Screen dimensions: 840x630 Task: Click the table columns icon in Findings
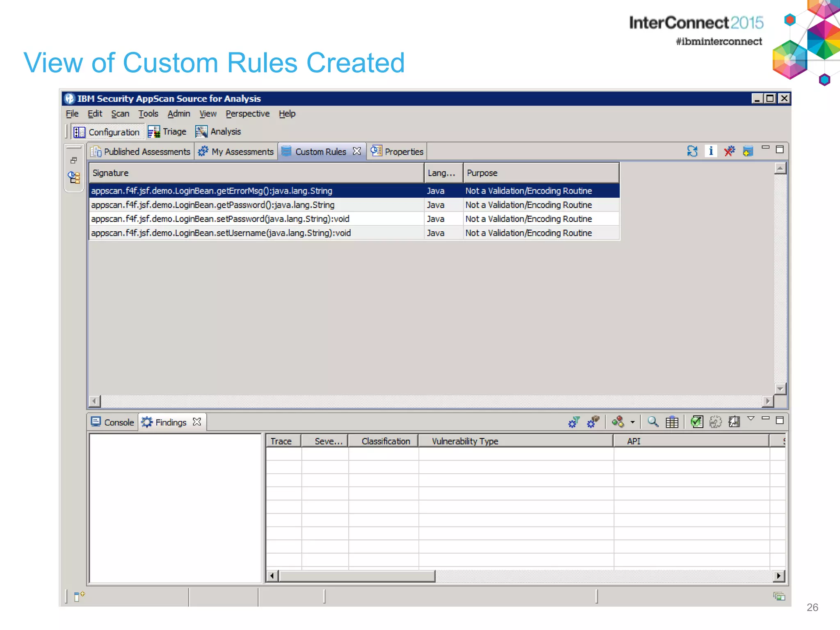(672, 422)
